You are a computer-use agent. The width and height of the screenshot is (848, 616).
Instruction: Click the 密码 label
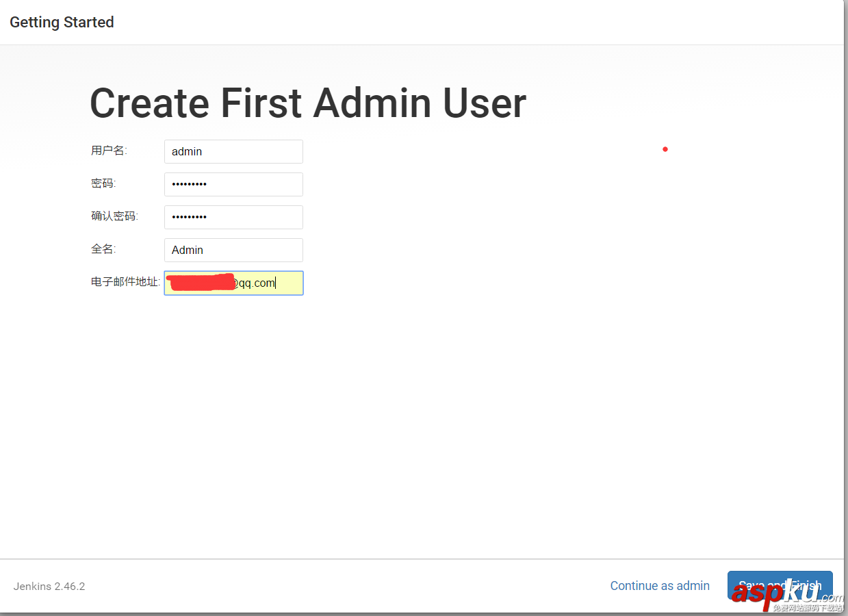coord(103,183)
